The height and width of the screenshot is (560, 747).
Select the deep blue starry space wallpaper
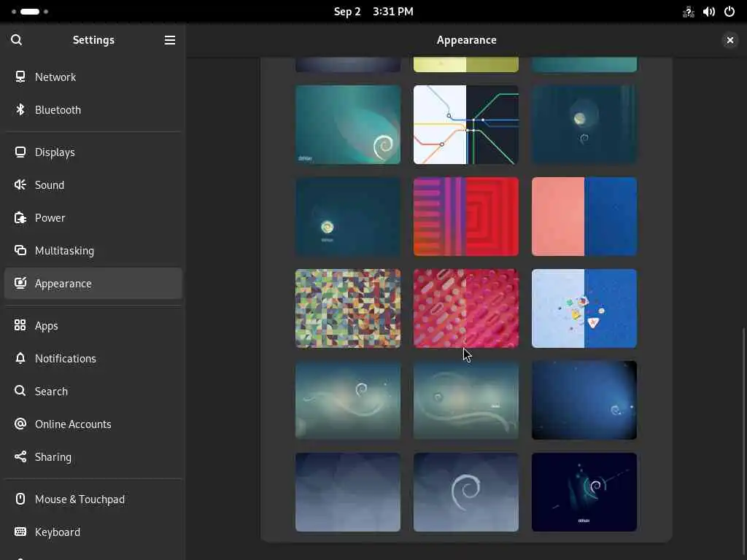click(x=584, y=400)
